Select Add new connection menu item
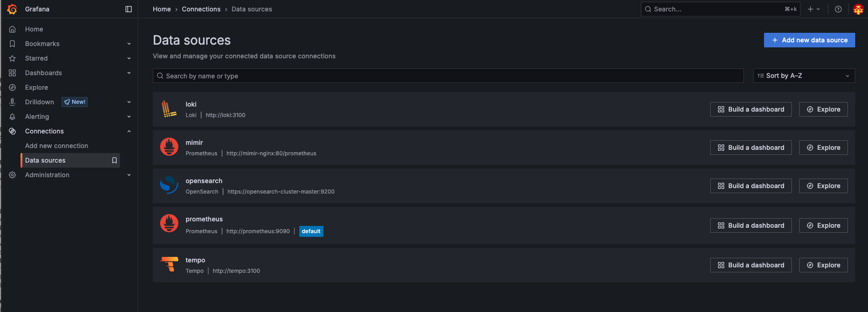Viewport: 868px width, 312px height. pos(57,146)
